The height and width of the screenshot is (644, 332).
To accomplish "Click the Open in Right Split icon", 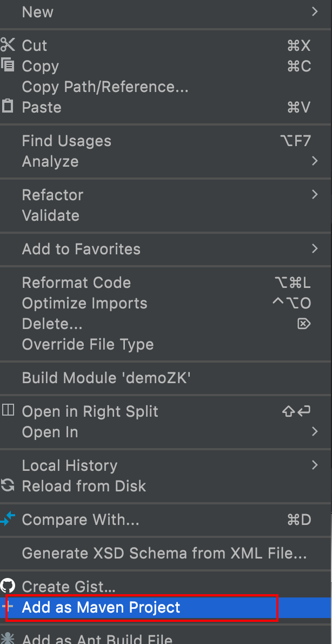I will coord(8,411).
